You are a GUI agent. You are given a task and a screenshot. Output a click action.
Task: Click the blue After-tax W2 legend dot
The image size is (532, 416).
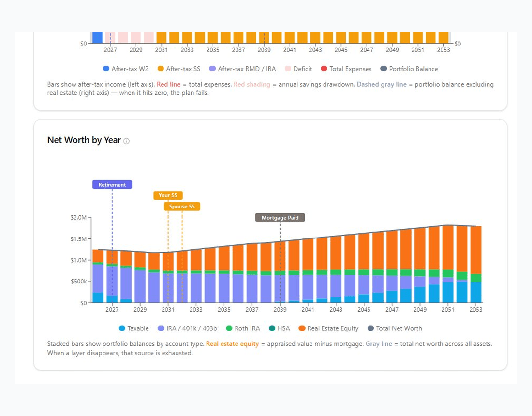(107, 69)
